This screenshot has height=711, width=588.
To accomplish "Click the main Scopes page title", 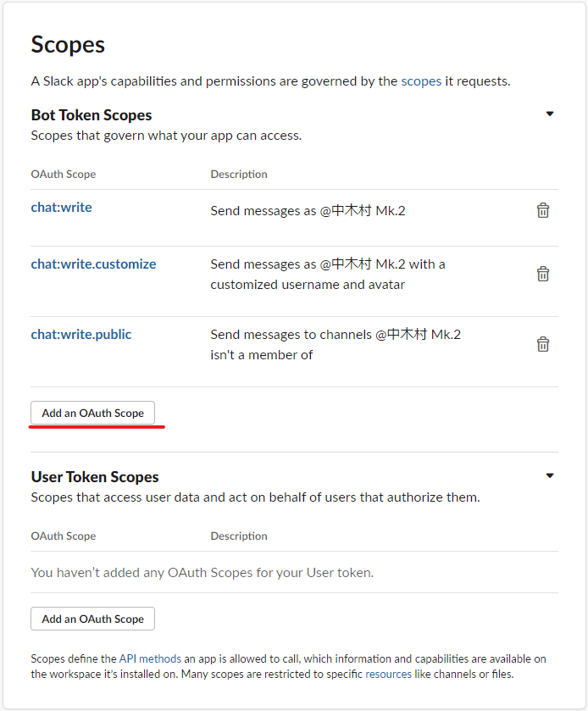I will pos(68,46).
